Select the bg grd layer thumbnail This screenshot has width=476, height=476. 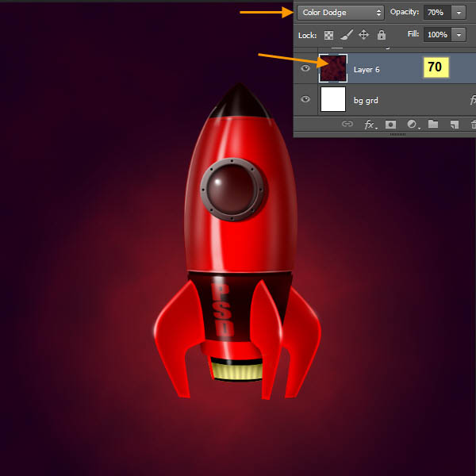click(x=332, y=99)
